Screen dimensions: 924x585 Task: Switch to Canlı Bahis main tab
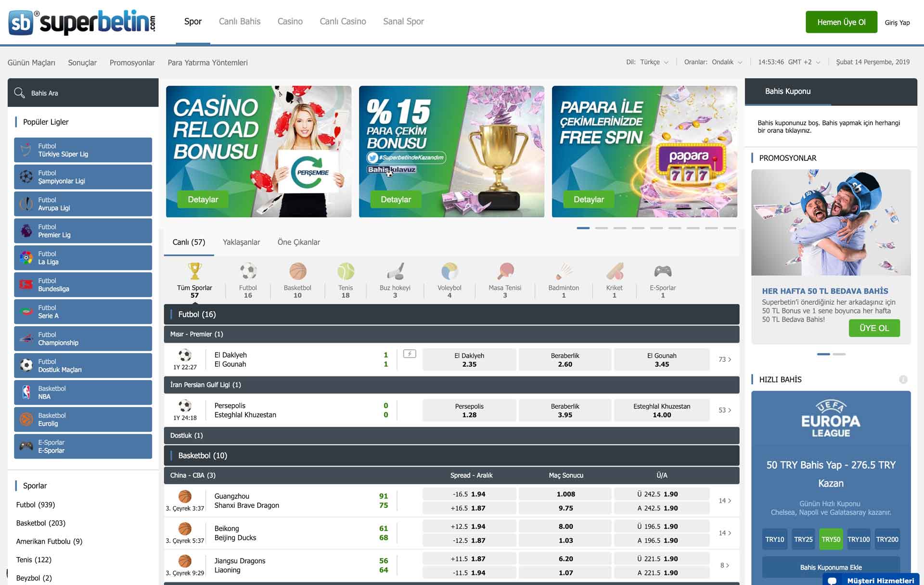coord(240,22)
